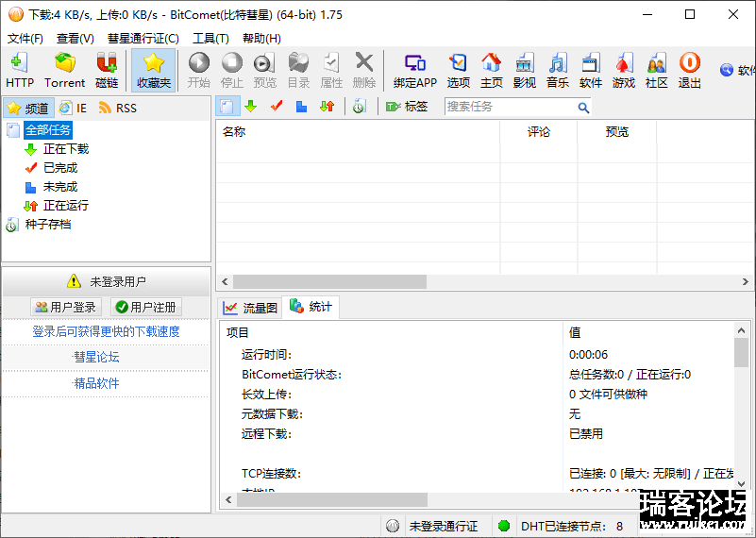The image size is (756, 538).
Task: Sort by 名称 column header
Action: coord(358,131)
